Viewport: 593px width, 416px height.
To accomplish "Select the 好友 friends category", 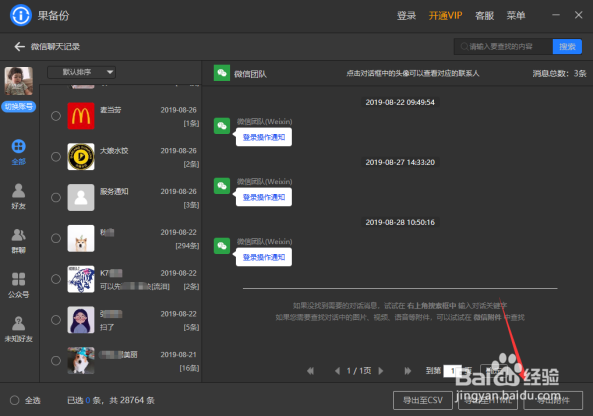I will pos(19,196).
